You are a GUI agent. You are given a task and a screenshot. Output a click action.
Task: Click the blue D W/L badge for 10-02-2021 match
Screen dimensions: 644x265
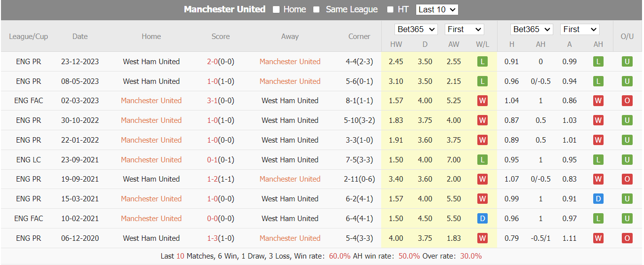pos(482,219)
